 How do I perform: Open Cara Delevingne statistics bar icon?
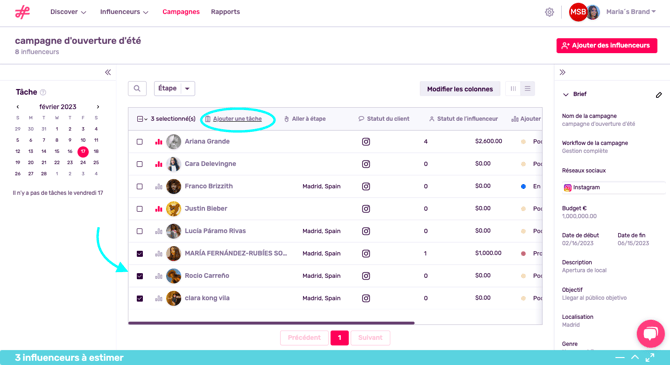click(x=159, y=164)
